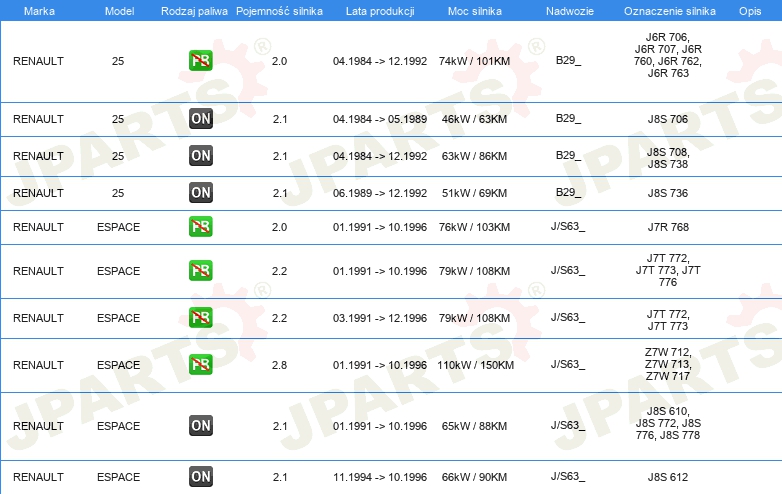Click the 03.1991 -> 12.1996 production years

(x=380, y=318)
